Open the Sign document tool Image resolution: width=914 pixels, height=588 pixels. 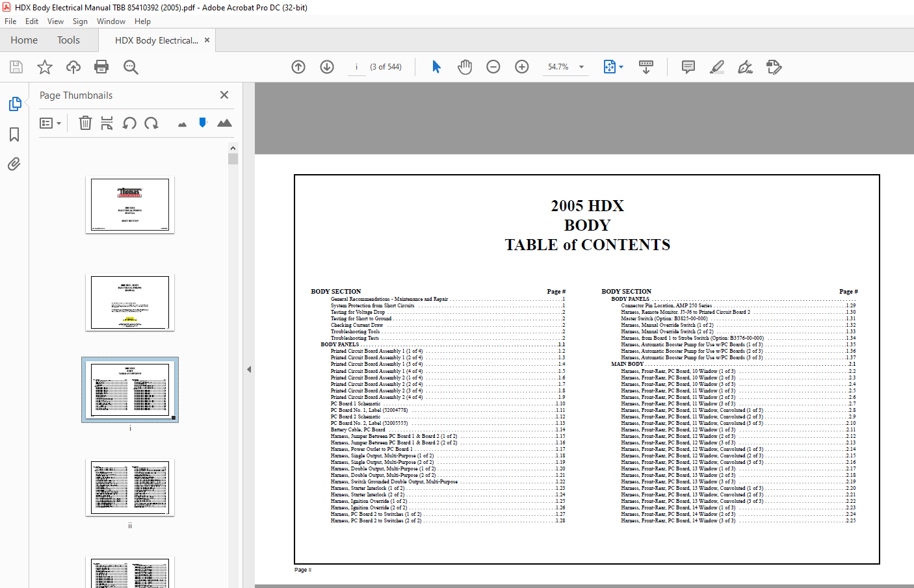pyautogui.click(x=746, y=67)
